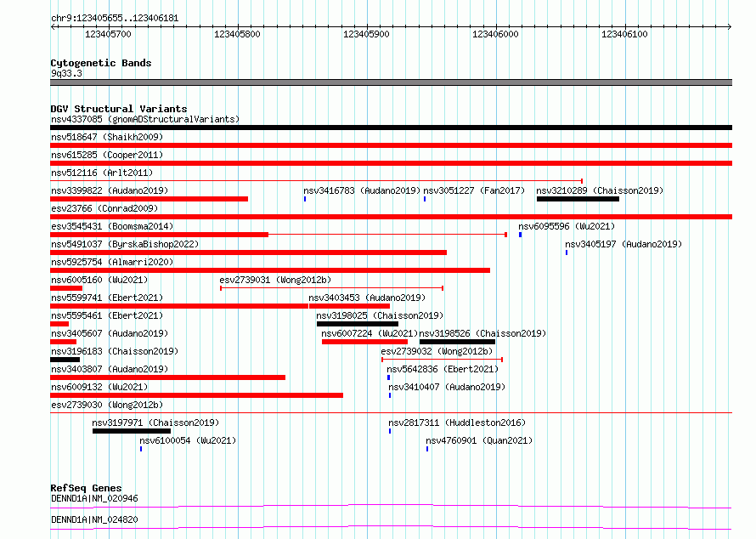The height and width of the screenshot is (539, 756).
Task: Click ruler position 123405800
Action: pos(237,34)
